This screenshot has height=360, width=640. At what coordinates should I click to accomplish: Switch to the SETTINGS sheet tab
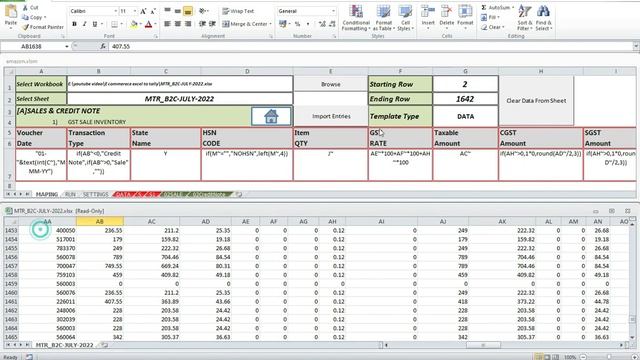tap(96, 194)
